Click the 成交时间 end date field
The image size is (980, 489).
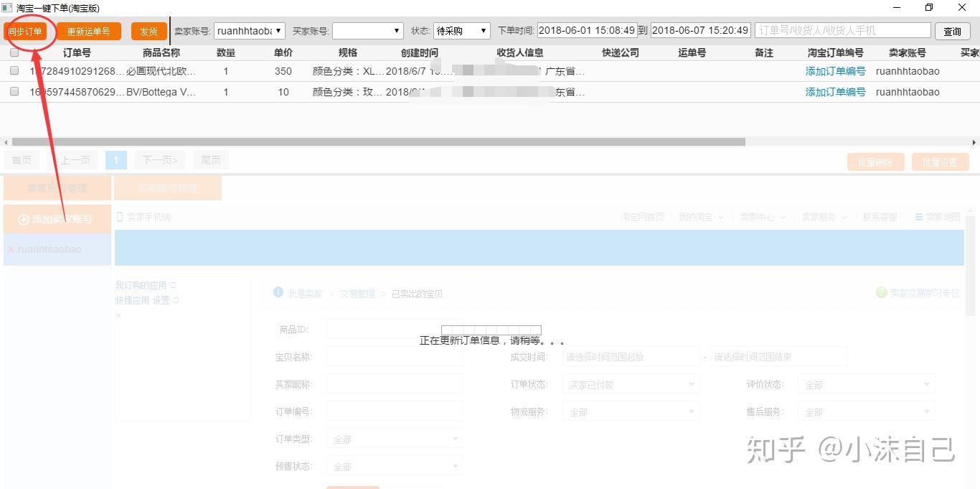click(779, 357)
